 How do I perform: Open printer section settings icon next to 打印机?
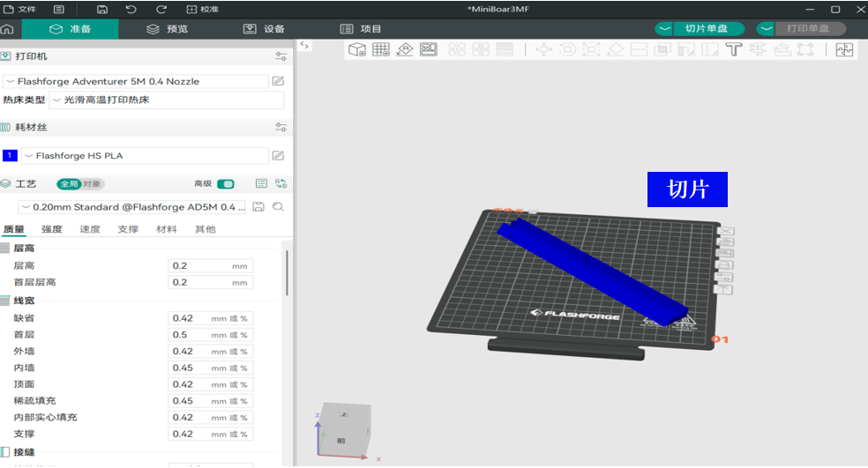tap(281, 56)
